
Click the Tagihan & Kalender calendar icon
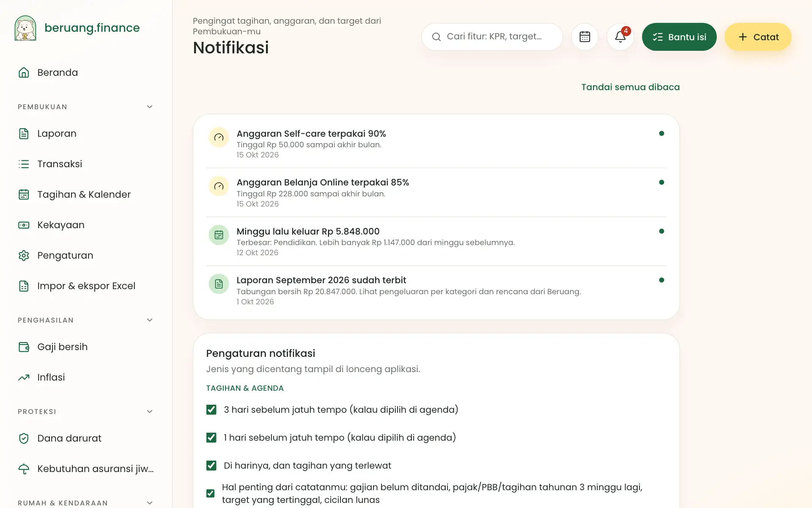[x=24, y=194]
